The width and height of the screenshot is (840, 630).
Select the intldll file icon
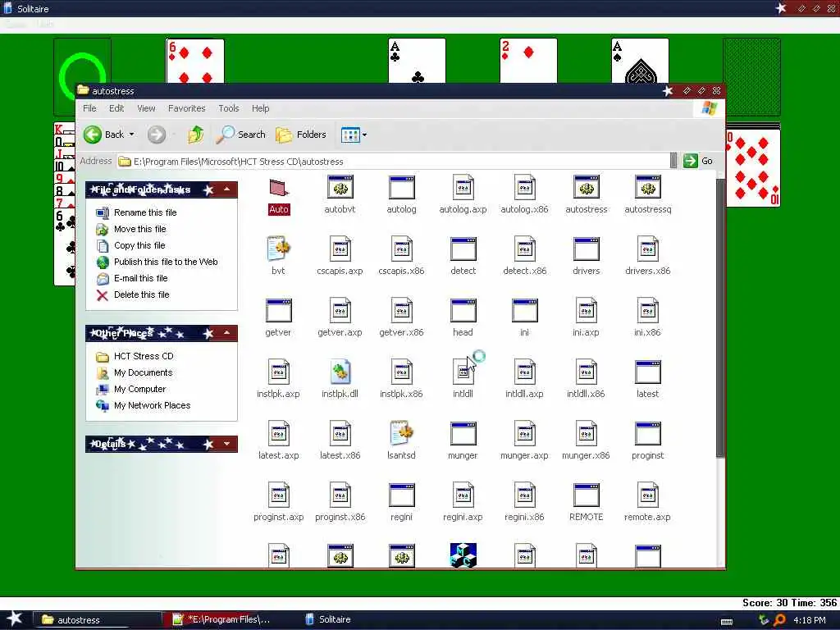[x=463, y=372]
